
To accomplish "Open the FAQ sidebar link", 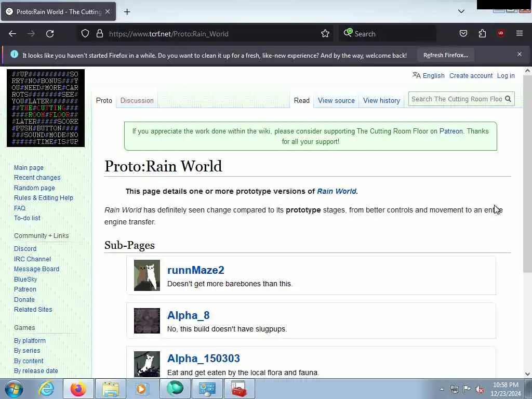I will 20,208.
